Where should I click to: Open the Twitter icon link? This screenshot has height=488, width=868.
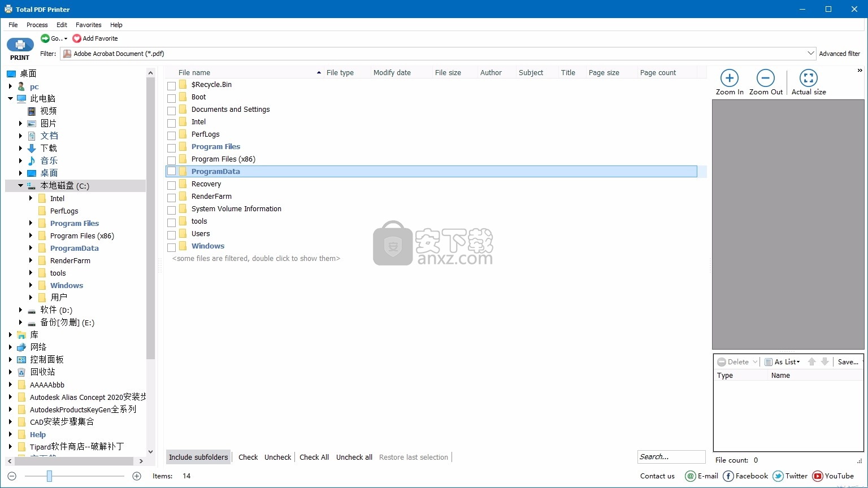pyautogui.click(x=778, y=476)
